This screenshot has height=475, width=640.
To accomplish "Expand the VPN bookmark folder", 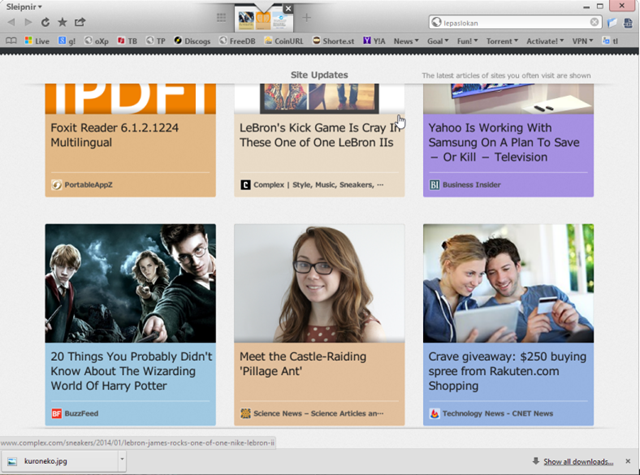I will click(582, 41).
